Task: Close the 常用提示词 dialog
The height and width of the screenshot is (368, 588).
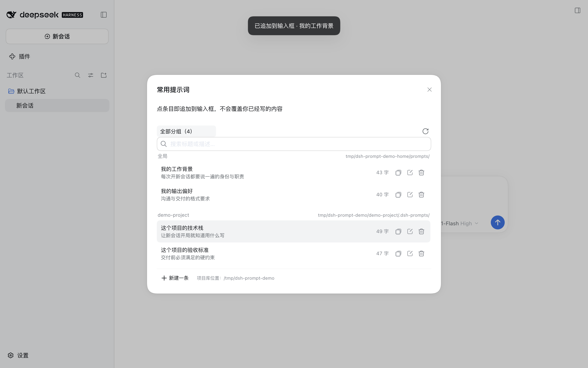Action: click(429, 90)
